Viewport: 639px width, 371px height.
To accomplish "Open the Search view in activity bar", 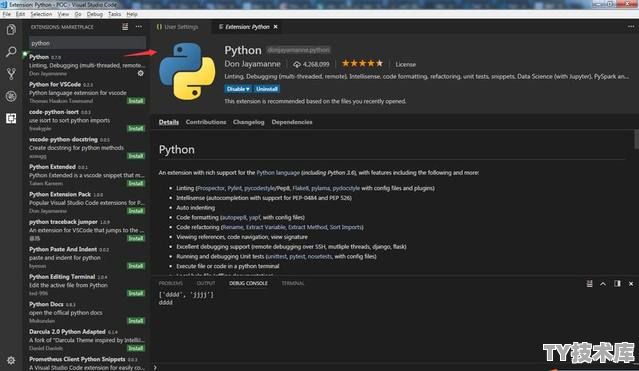I will point(11,51).
